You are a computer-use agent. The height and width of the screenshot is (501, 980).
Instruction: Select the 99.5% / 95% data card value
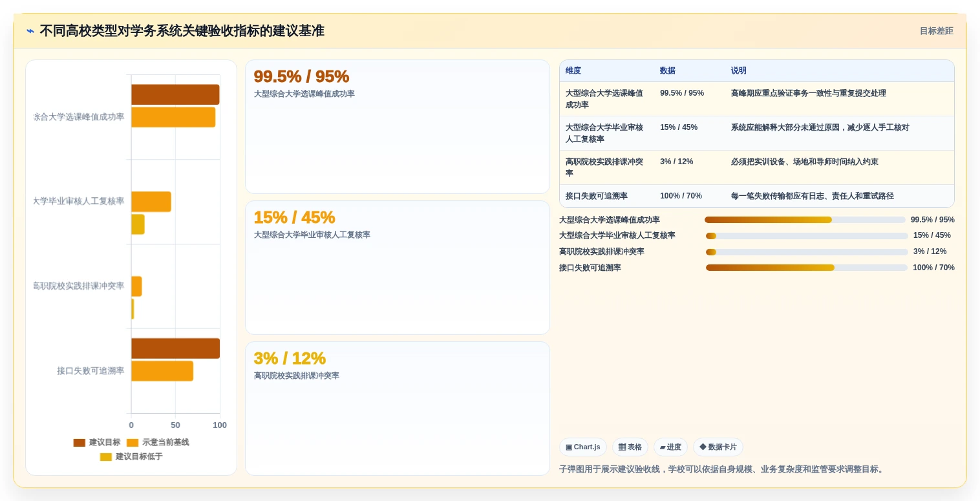click(x=301, y=76)
